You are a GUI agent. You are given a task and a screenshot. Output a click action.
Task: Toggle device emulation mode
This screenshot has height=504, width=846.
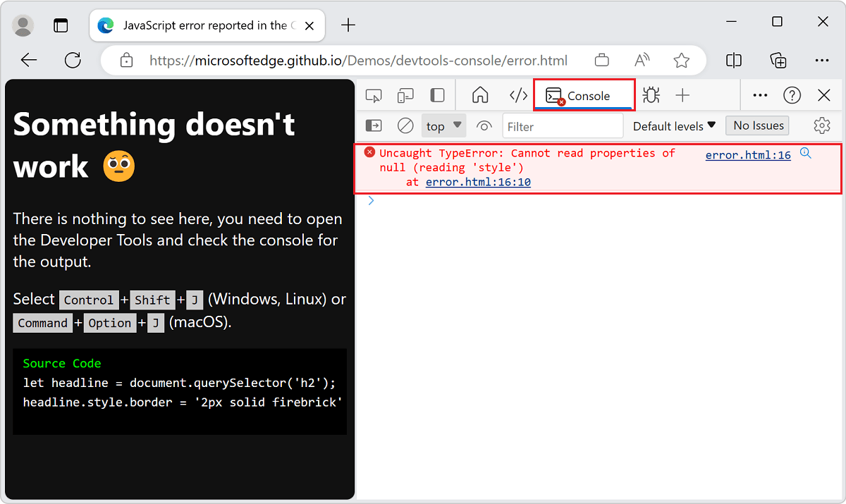[x=405, y=94]
